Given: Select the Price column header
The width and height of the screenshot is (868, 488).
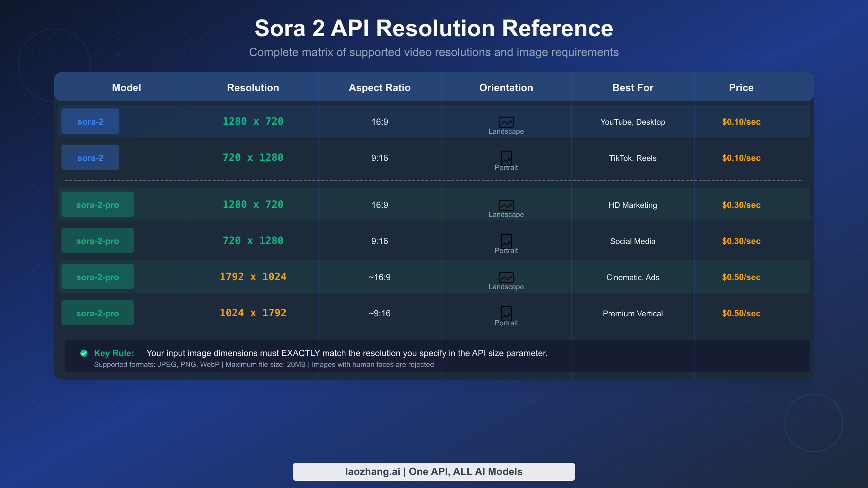Looking at the screenshot, I should point(741,87).
